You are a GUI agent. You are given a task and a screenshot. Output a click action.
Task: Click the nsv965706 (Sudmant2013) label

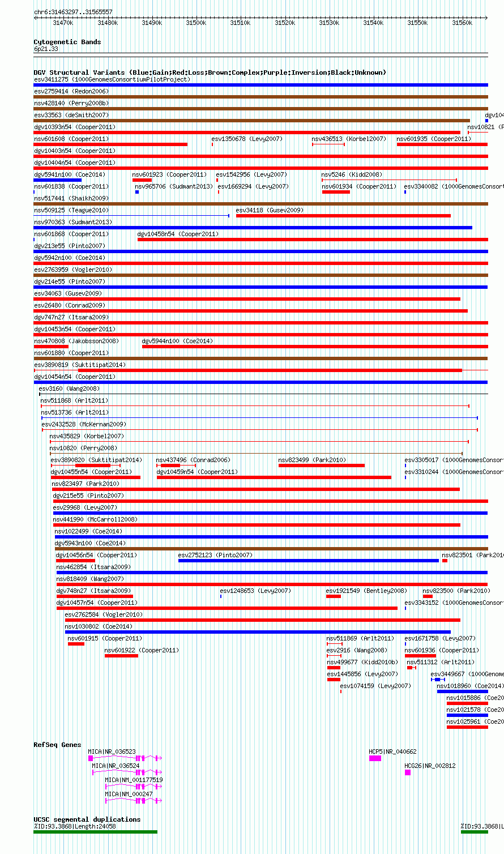(x=174, y=187)
